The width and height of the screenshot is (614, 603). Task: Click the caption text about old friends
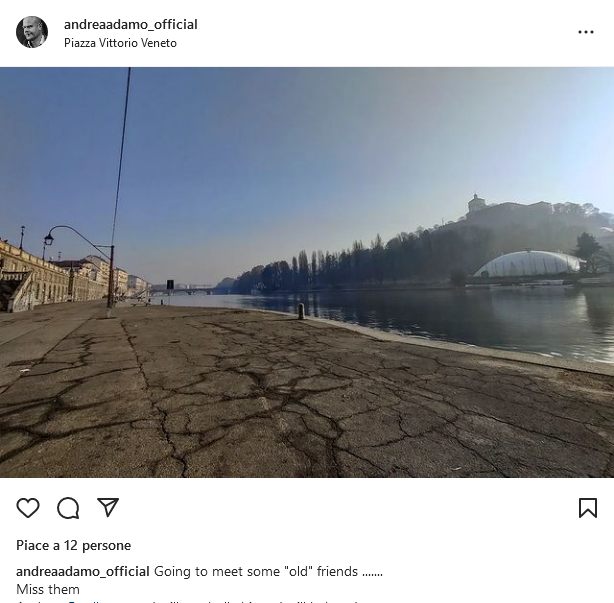click(268, 571)
